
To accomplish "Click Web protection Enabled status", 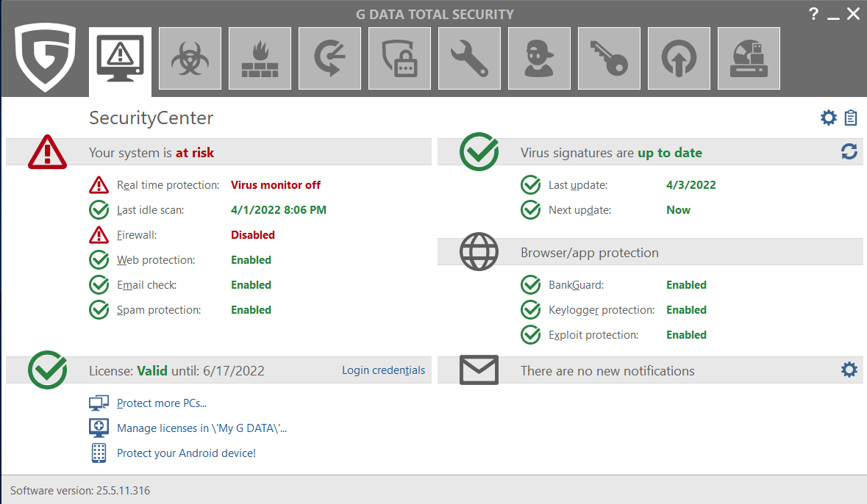I will [x=251, y=260].
